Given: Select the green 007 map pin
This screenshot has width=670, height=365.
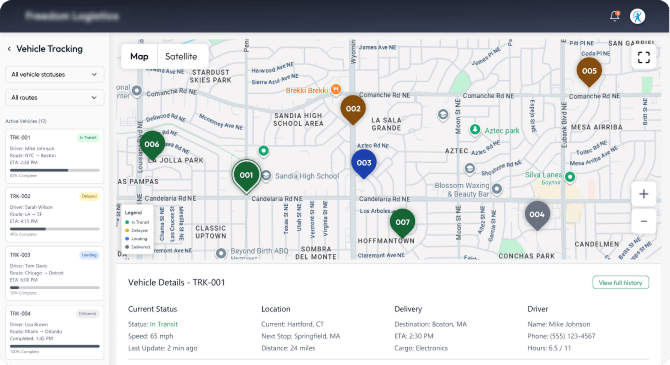Looking at the screenshot, I should tap(403, 223).
